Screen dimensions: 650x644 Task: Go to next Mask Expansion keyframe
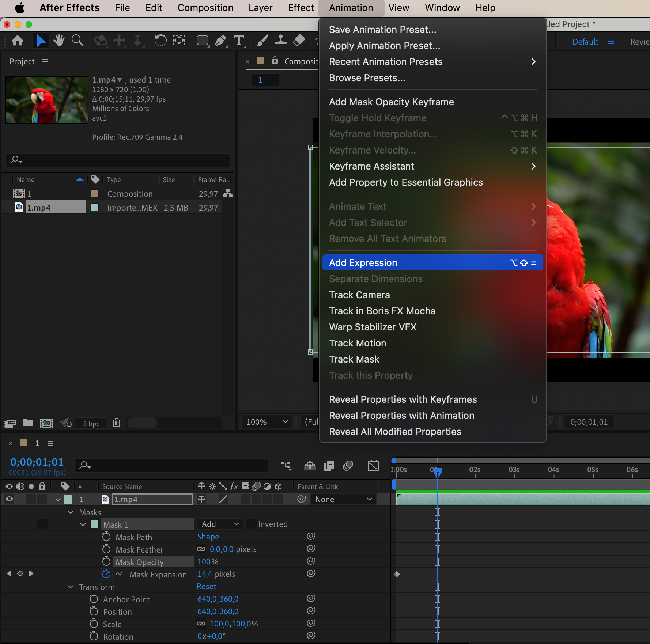tap(31, 573)
